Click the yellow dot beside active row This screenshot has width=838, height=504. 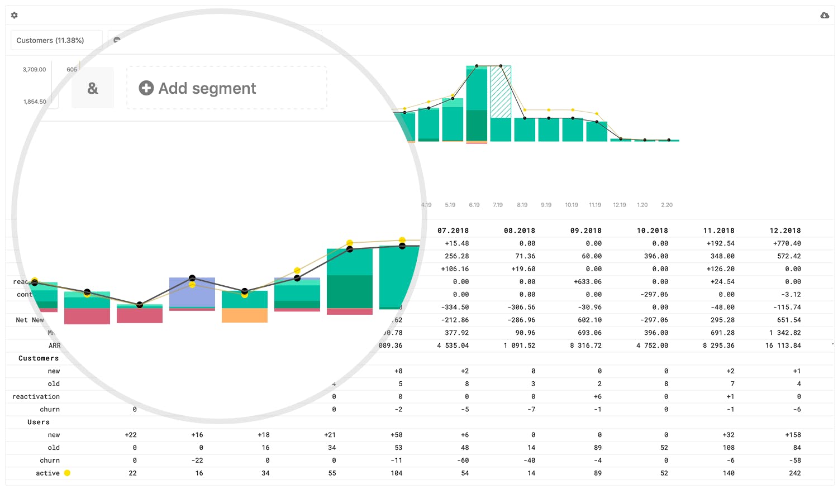tap(67, 473)
